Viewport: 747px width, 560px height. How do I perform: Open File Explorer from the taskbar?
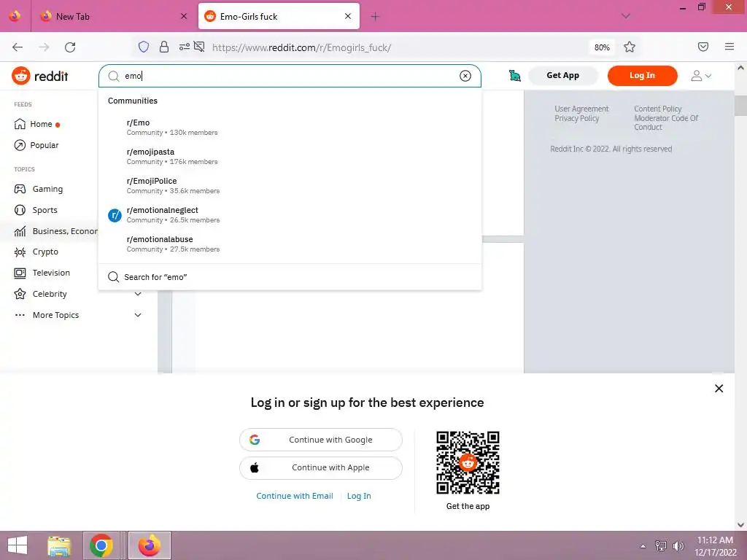pyautogui.click(x=59, y=545)
